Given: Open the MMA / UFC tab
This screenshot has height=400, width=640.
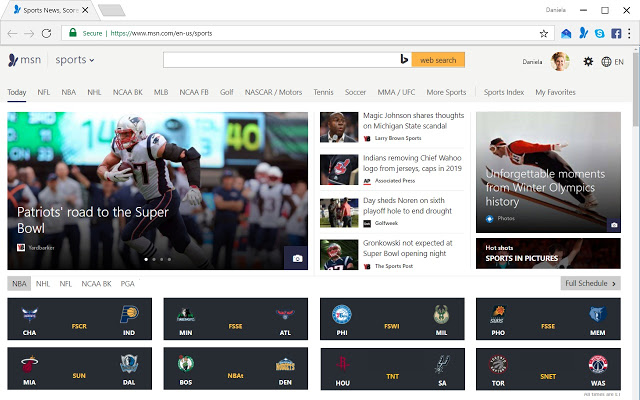Looking at the screenshot, I should click(396, 92).
